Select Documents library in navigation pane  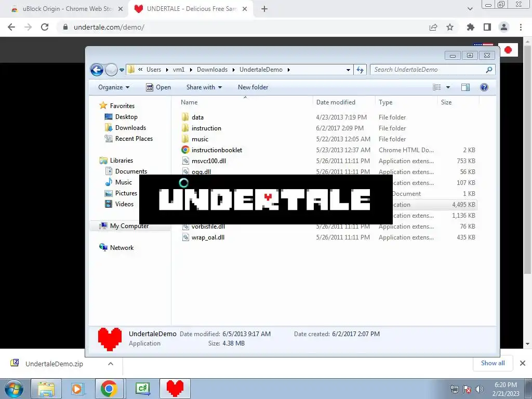click(x=126, y=171)
